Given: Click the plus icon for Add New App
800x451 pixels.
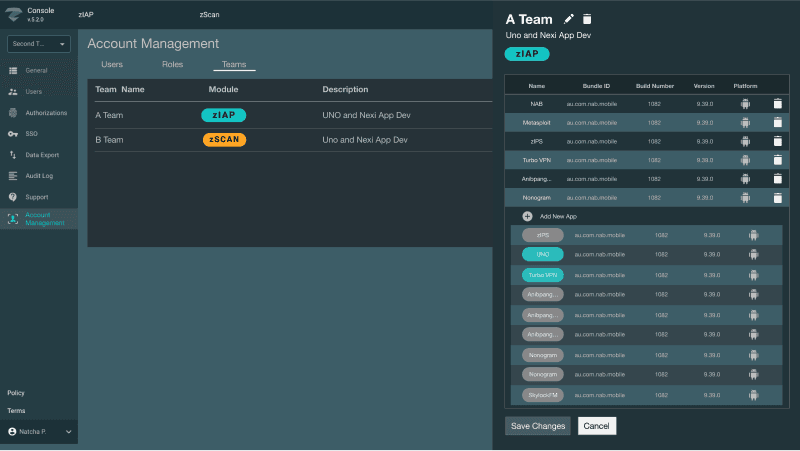Looking at the screenshot, I should [527, 216].
